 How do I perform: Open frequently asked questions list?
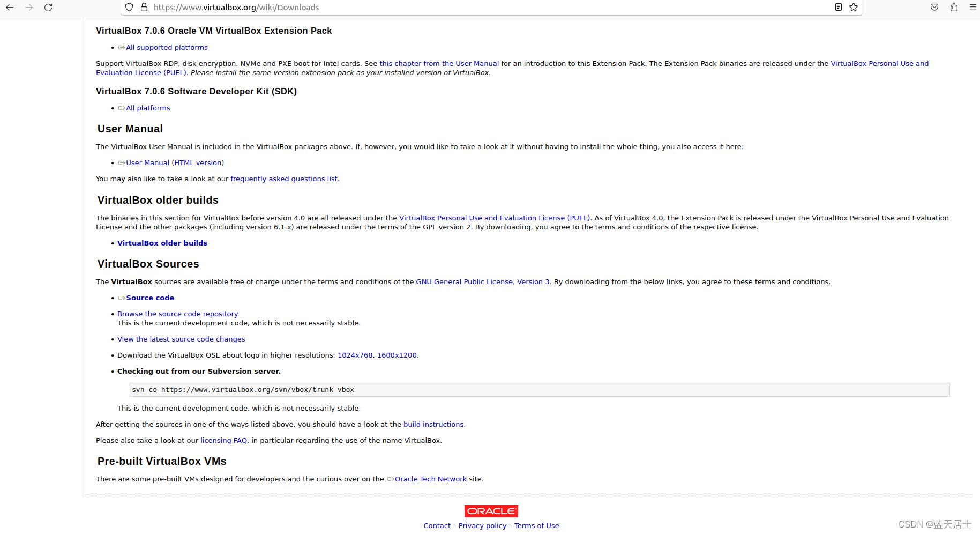point(284,179)
